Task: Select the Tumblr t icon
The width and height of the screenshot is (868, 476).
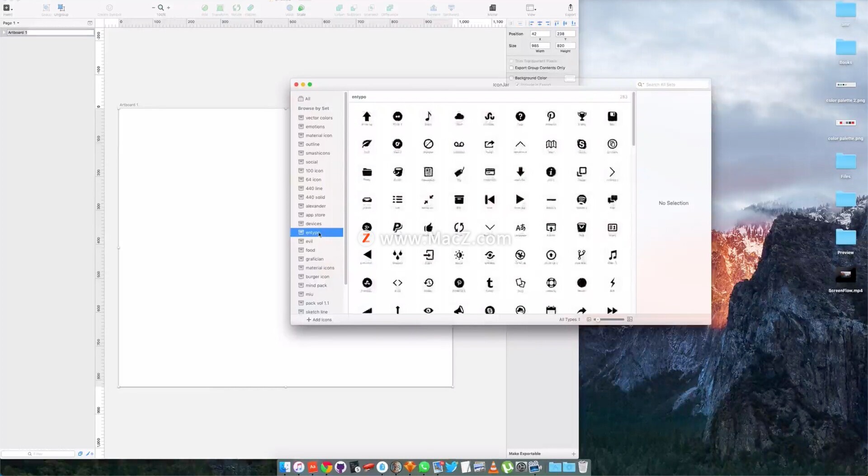Action: [x=490, y=283]
